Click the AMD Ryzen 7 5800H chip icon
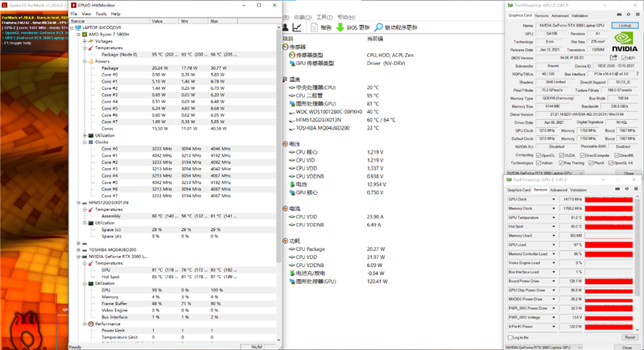Image resolution: width=644 pixels, height=350 pixels. click(x=85, y=35)
